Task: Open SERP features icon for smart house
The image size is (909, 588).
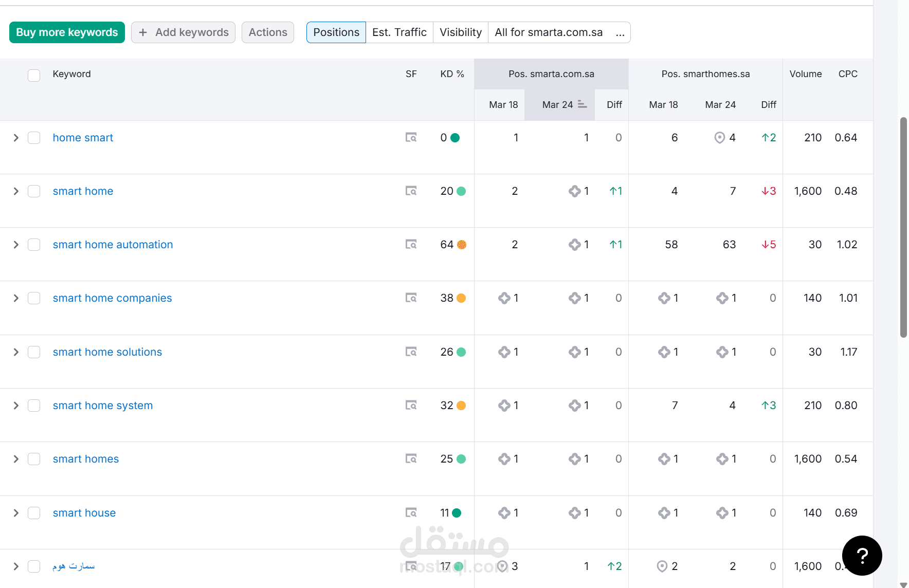Action: (411, 512)
